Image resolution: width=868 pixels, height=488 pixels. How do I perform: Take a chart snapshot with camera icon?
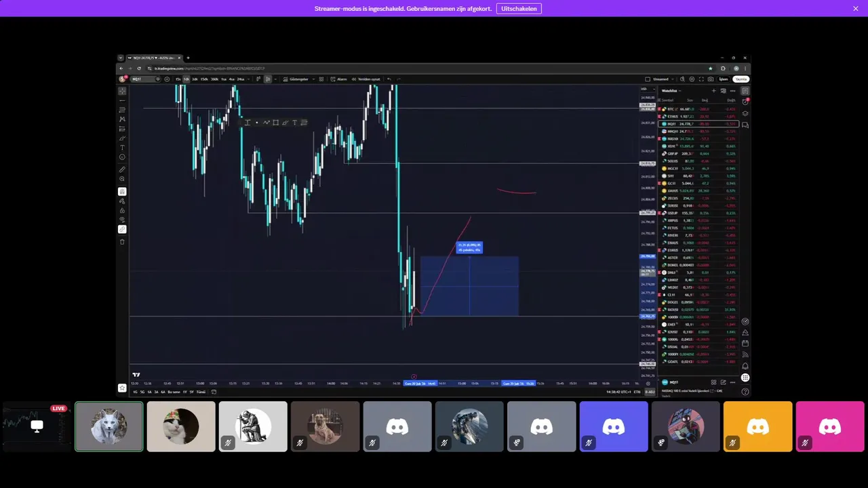[711, 79]
